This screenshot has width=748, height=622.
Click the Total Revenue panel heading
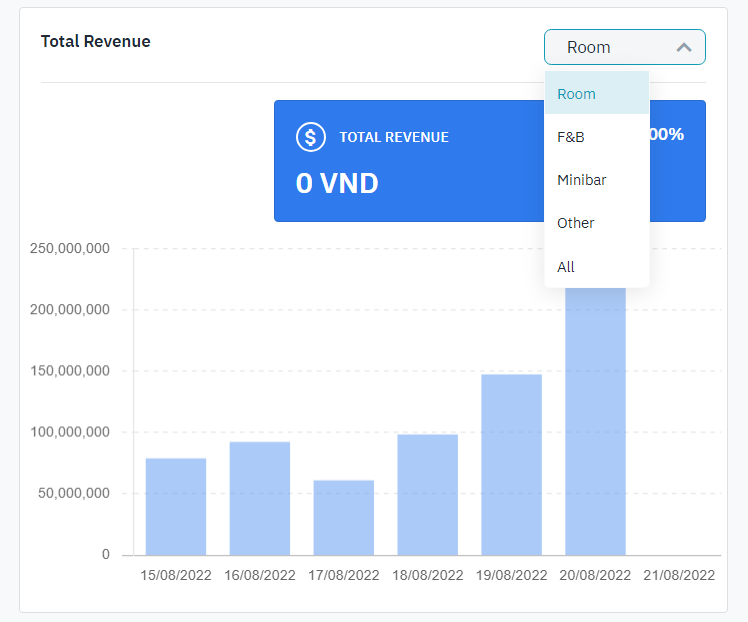pos(96,42)
